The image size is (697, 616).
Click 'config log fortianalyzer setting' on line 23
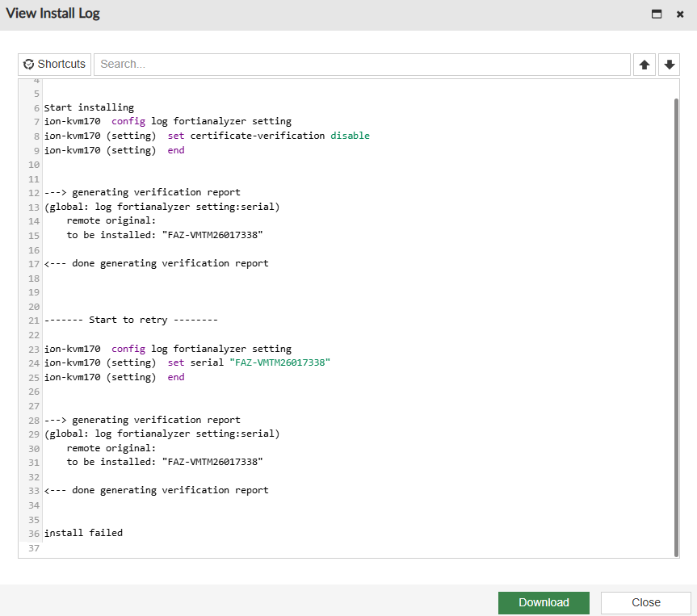click(201, 349)
